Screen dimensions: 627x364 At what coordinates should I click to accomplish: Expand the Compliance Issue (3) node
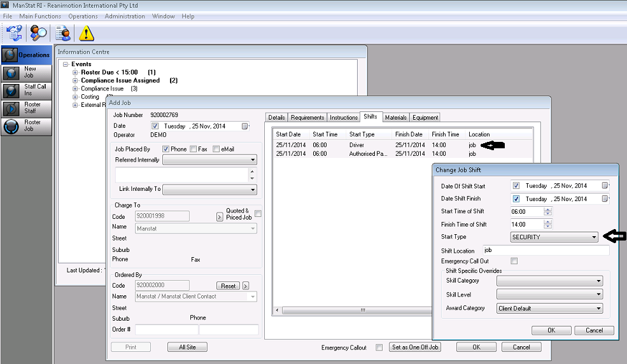(75, 88)
